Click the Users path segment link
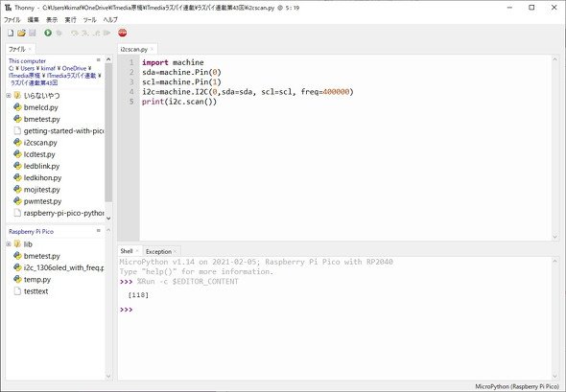Viewport: 566px width, 392px height. click(x=28, y=68)
